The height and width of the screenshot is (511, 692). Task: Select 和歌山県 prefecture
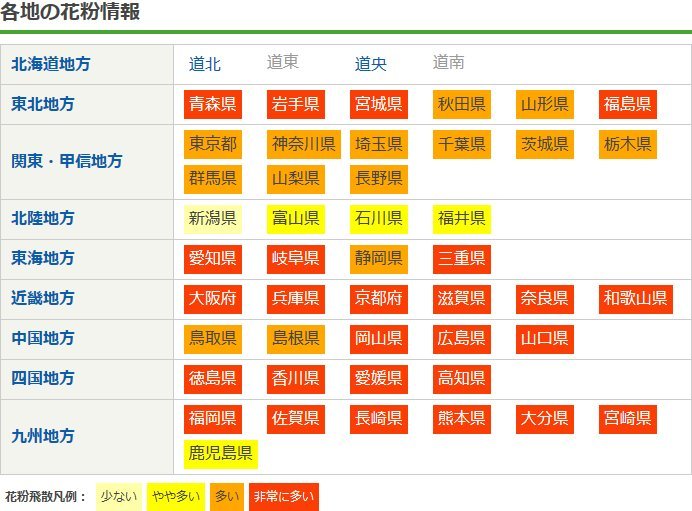[635, 298]
